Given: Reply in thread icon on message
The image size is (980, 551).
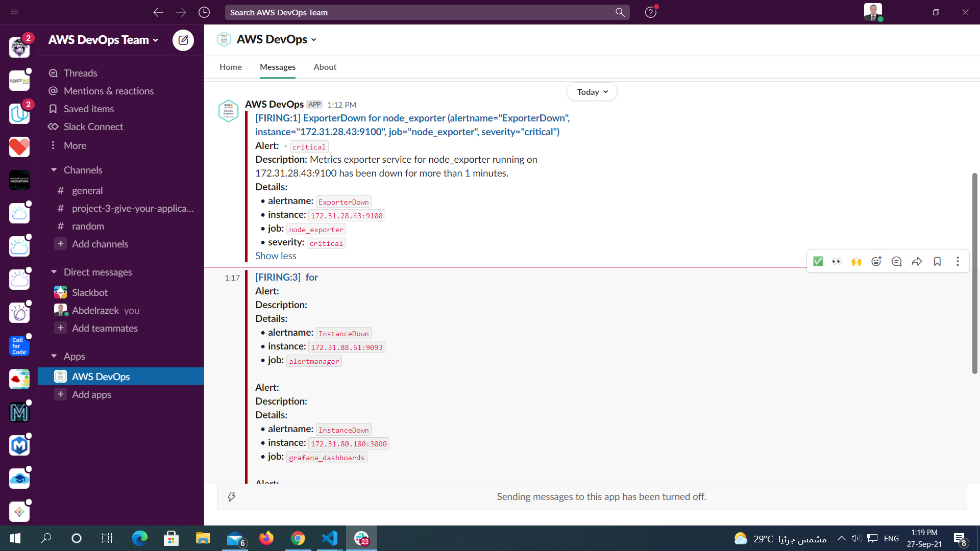Looking at the screenshot, I should pyautogui.click(x=896, y=261).
